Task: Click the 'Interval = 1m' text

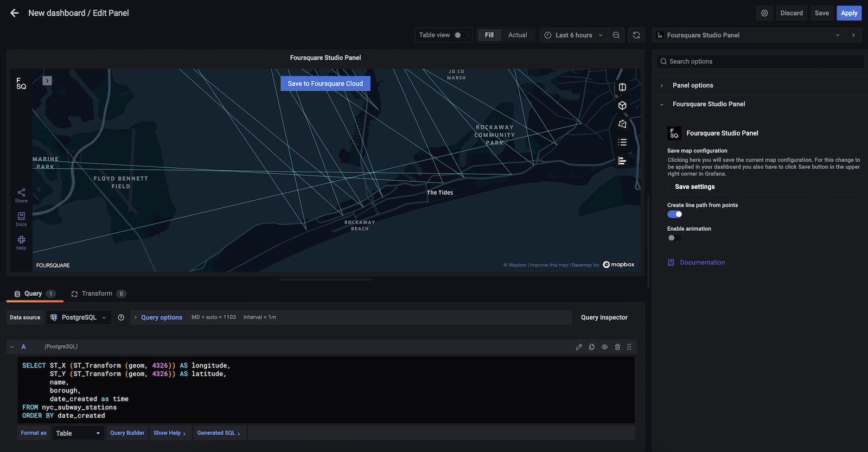Action: coord(259,317)
